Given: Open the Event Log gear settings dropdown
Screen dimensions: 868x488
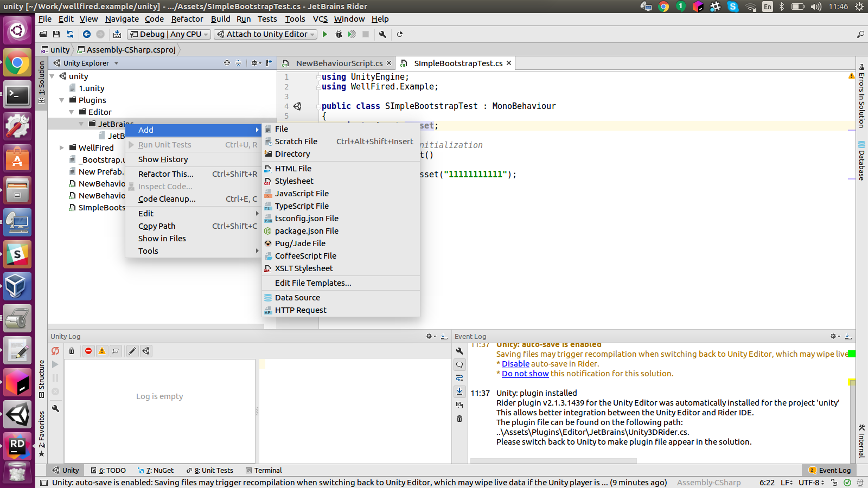Looking at the screenshot, I should click(x=835, y=337).
